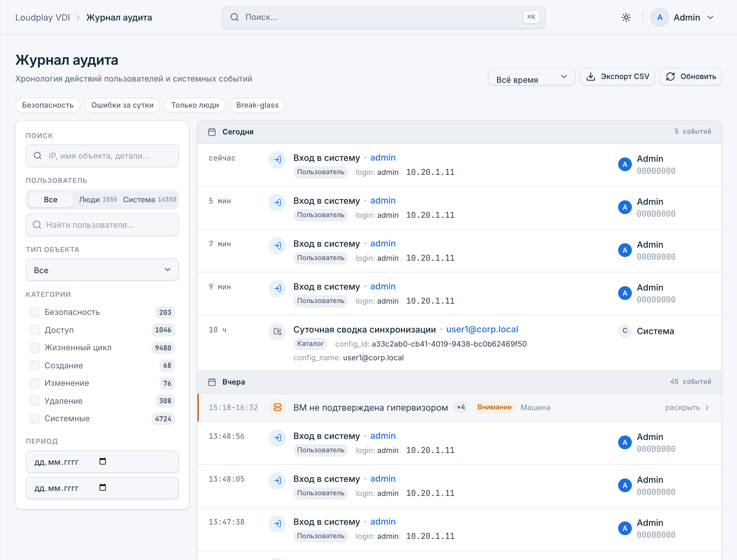Apply the 'Только люди' quick filter chip
737x560 pixels.
point(195,105)
